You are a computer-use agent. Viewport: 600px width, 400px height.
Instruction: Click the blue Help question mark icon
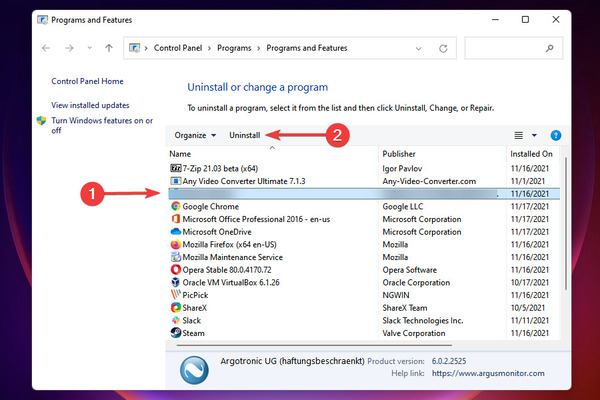pyautogui.click(x=556, y=135)
